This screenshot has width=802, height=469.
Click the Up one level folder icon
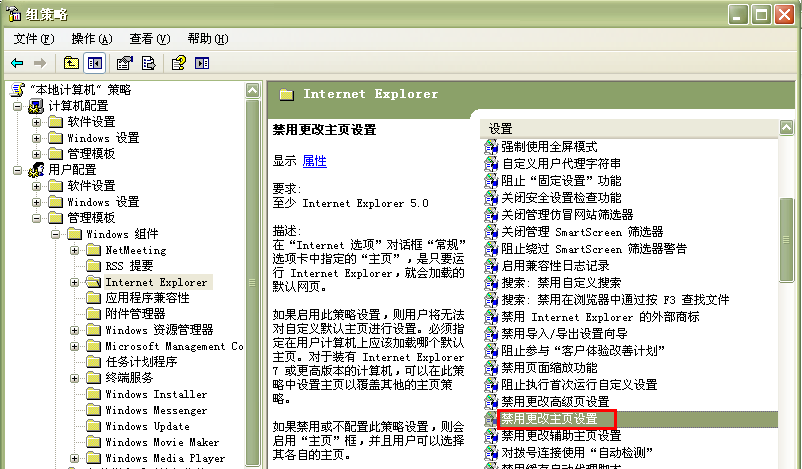tap(71, 63)
